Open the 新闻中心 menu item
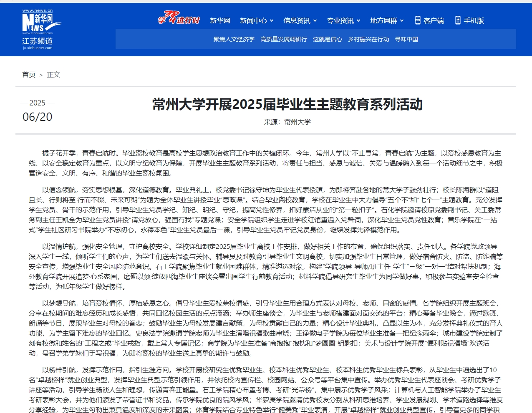 coord(253,21)
